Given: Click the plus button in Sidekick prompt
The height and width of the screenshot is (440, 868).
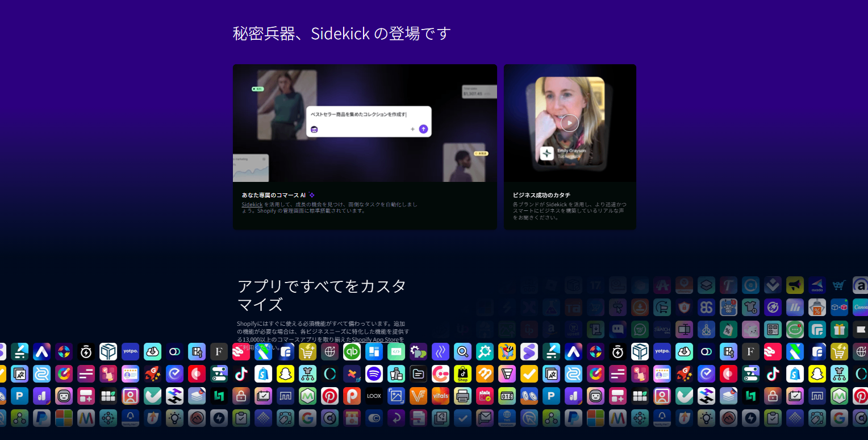Looking at the screenshot, I should pos(412,129).
